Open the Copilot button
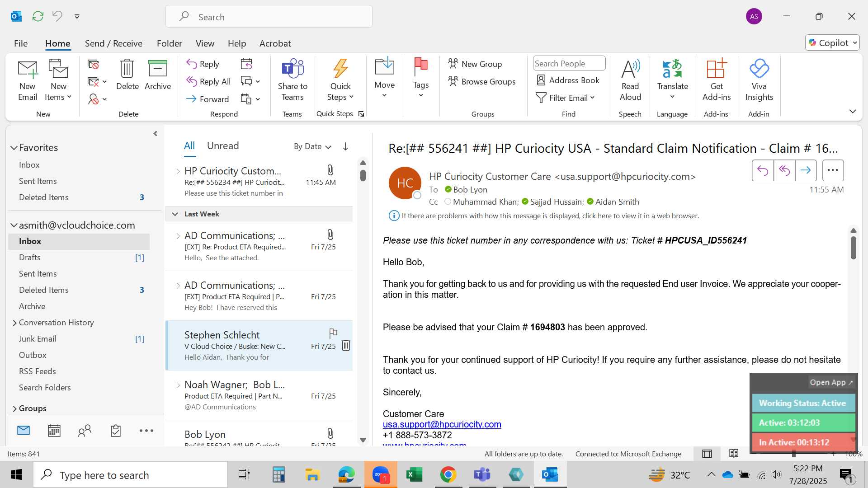The width and height of the screenshot is (868, 488). click(x=832, y=42)
